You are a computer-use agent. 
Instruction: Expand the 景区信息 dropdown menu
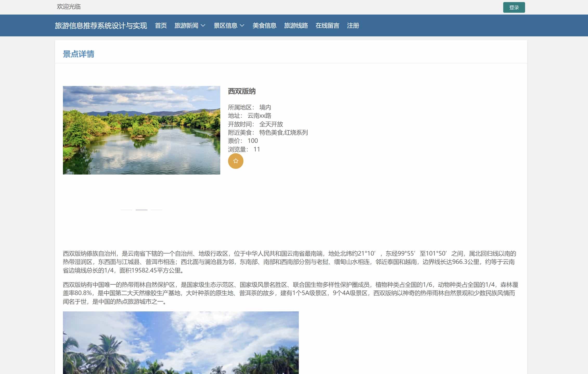229,25
